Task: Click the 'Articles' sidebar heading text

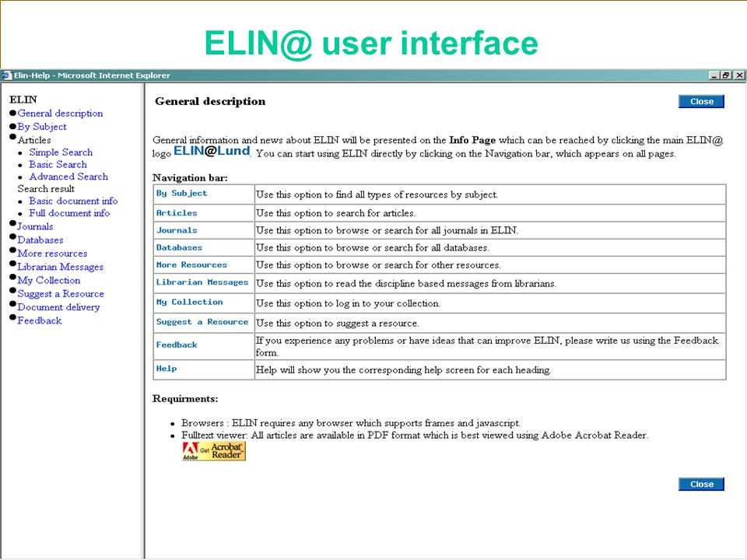Action: (34, 140)
